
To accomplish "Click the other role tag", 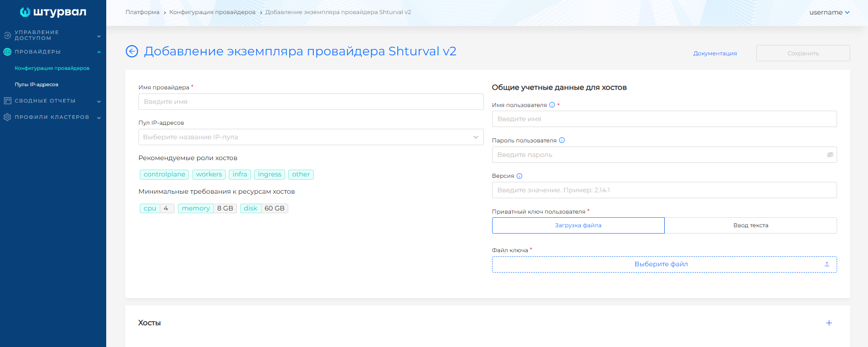I will click(x=301, y=174).
